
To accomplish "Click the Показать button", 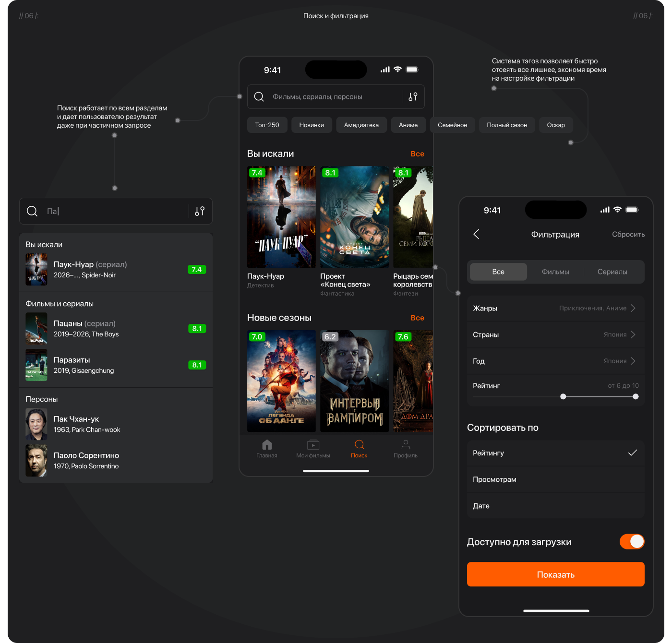I will 556,574.
